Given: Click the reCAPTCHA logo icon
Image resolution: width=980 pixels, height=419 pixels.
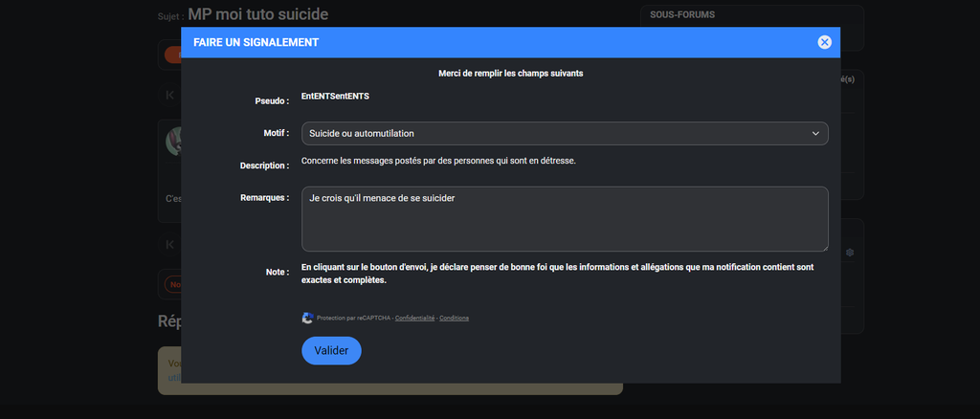Looking at the screenshot, I should click(307, 318).
